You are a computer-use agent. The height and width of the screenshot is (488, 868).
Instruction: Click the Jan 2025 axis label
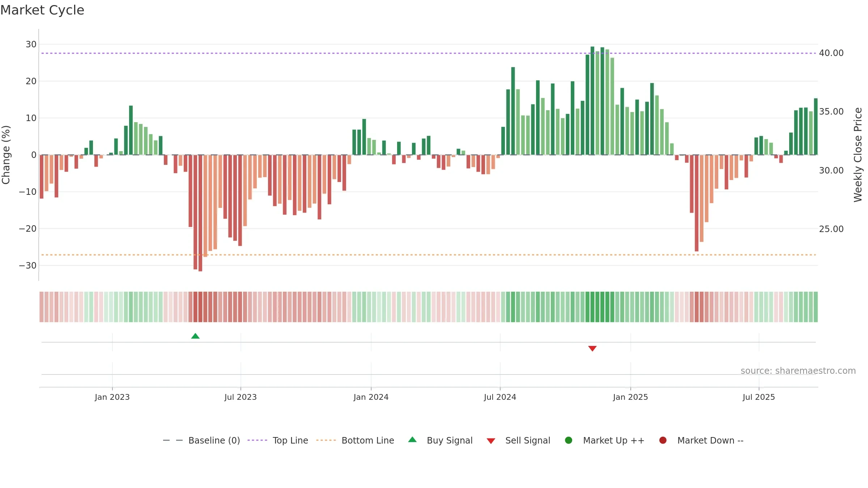pos(630,397)
